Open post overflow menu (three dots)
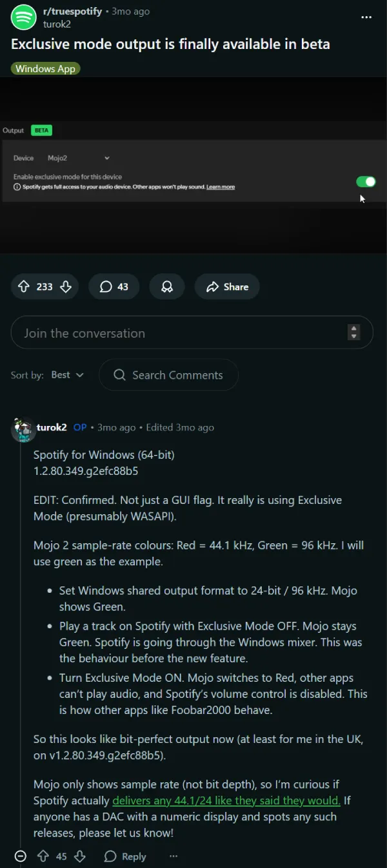 tap(366, 17)
